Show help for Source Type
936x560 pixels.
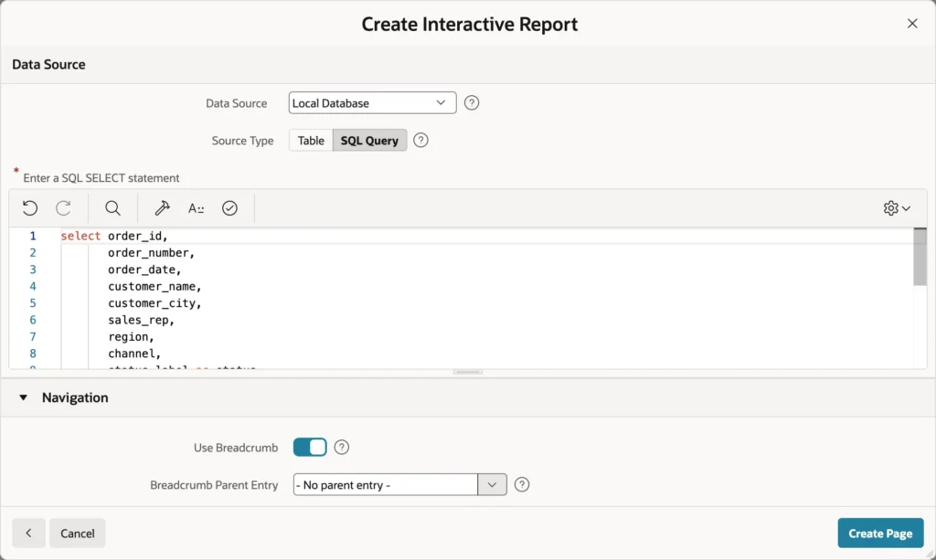(x=420, y=140)
